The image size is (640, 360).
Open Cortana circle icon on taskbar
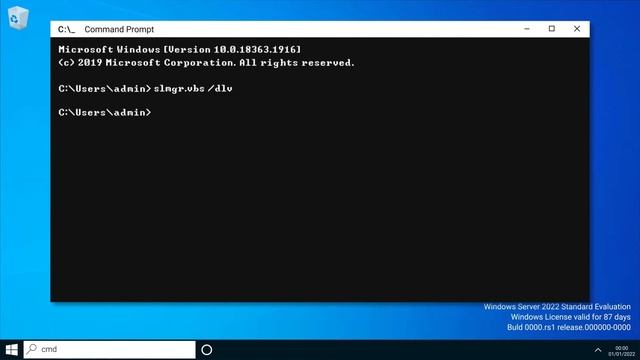pyautogui.click(x=207, y=350)
